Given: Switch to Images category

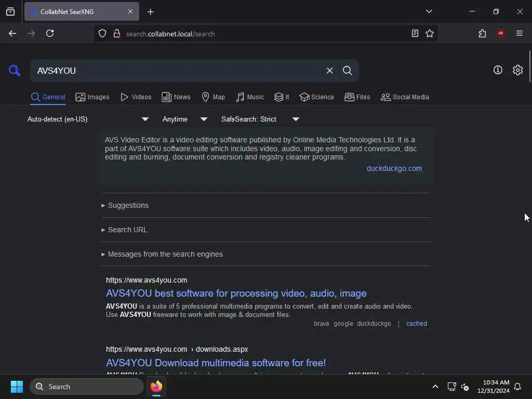Looking at the screenshot, I should (92, 97).
